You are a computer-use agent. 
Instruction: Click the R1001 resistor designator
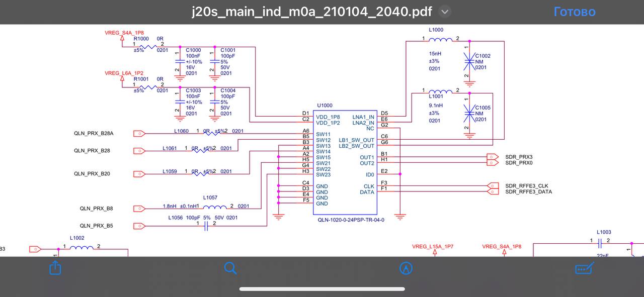[141, 79]
